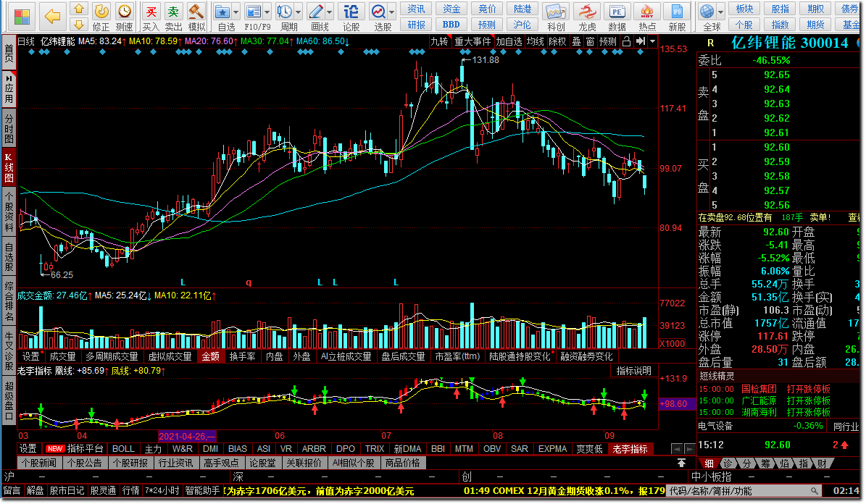Toggle 叠 overlay mode

tap(576, 41)
